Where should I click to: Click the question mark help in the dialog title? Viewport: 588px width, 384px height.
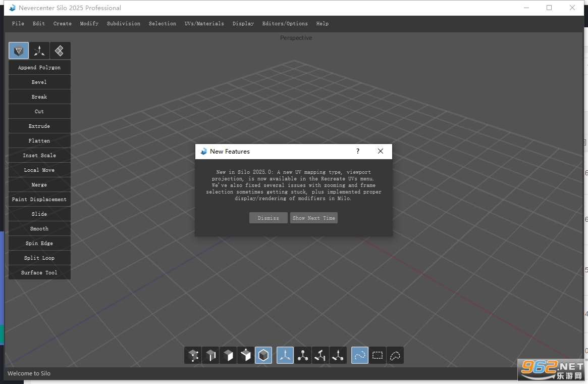click(x=358, y=151)
